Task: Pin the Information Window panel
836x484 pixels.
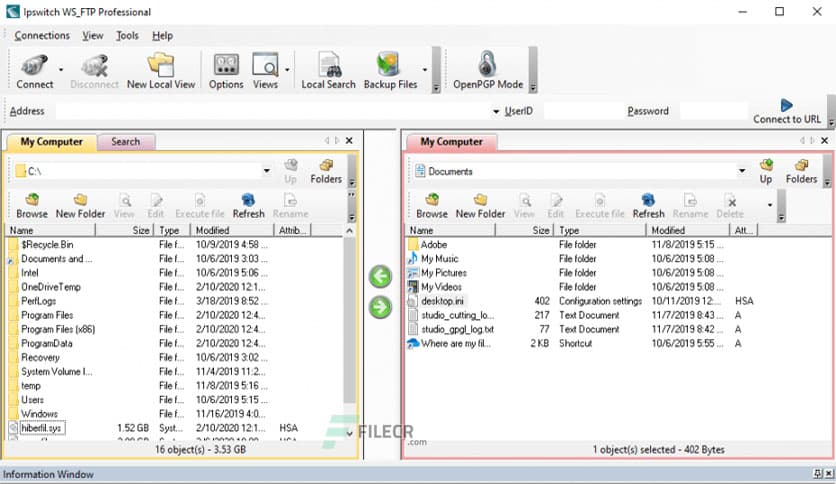Action: 817,473
